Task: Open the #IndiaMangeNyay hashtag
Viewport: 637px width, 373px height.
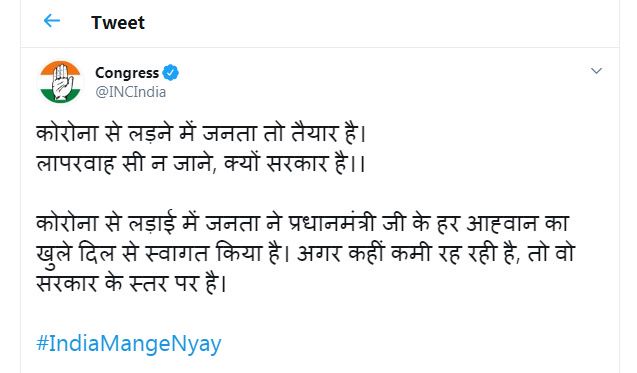Action: tap(129, 343)
